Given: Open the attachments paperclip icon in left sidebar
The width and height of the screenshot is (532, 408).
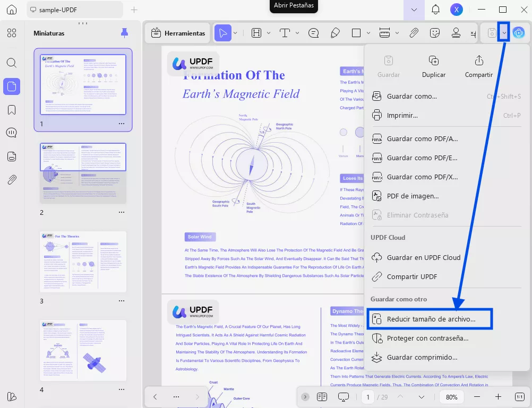Looking at the screenshot, I should click(x=12, y=180).
